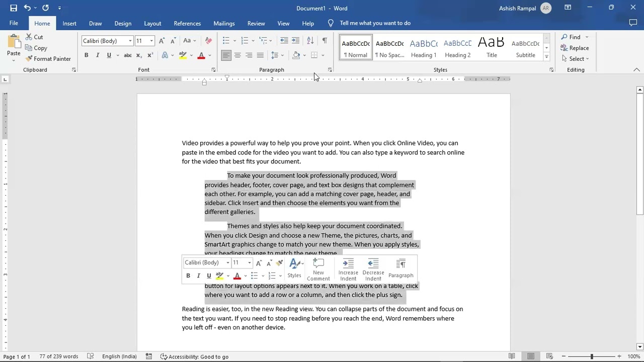Go to the References tab
Viewport: 644px width, 362px height.
click(x=187, y=23)
